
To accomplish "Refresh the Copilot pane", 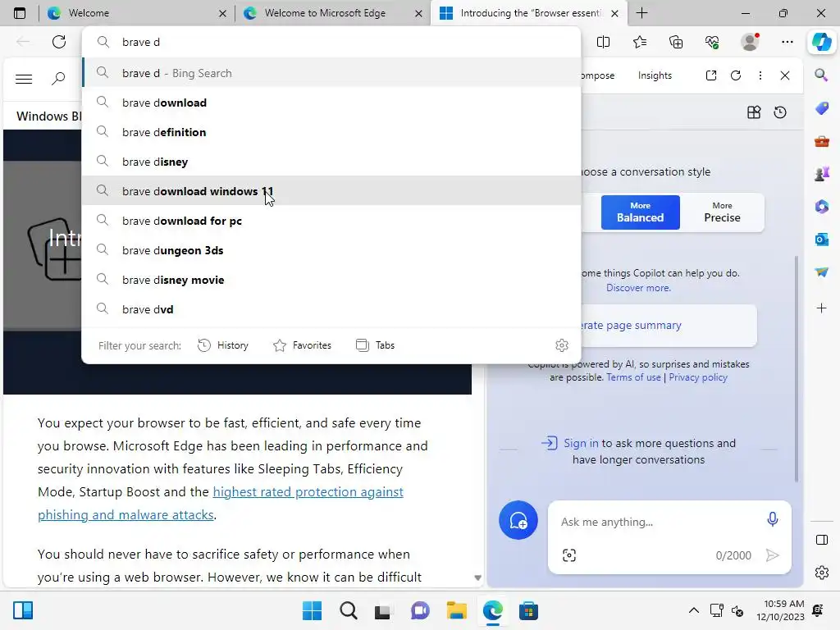I will click(x=736, y=75).
